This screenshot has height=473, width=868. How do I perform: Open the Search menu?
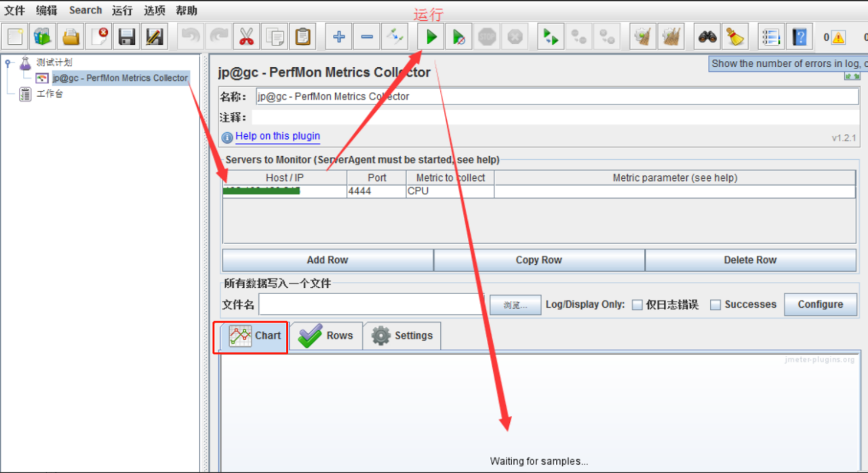(85, 10)
